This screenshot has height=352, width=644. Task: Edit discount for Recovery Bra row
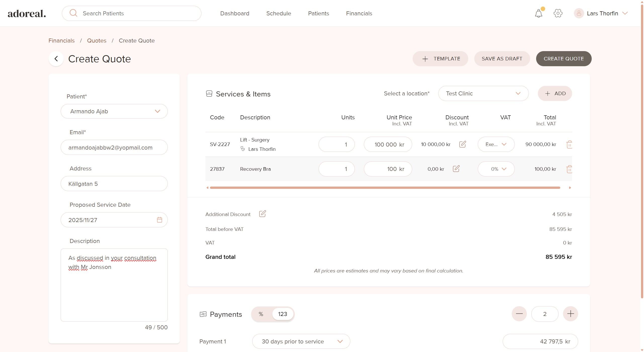tap(456, 169)
